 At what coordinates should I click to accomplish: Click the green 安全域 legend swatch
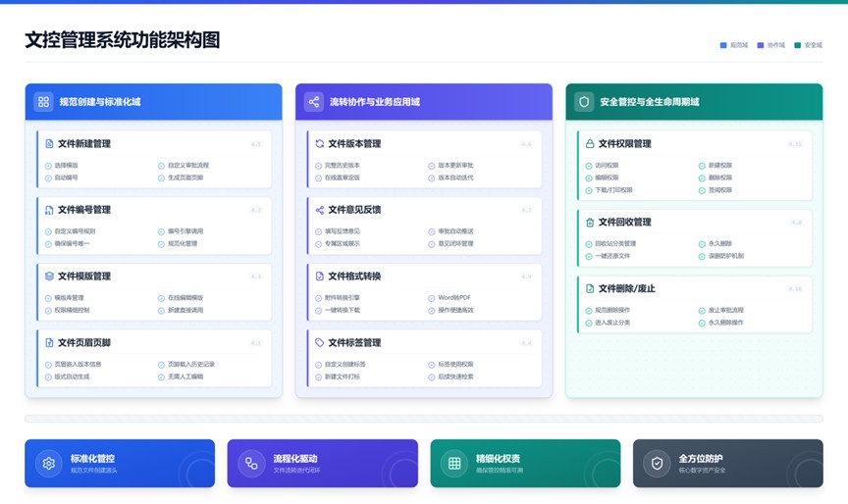(798, 45)
